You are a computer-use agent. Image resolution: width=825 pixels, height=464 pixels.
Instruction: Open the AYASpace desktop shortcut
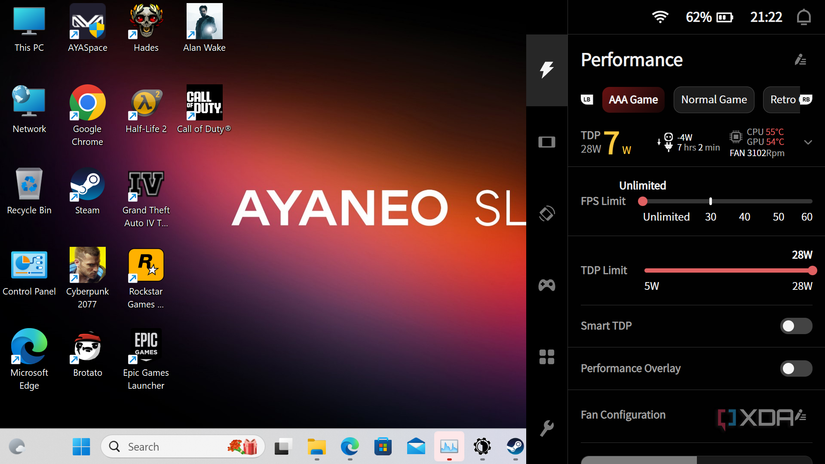[x=87, y=28]
